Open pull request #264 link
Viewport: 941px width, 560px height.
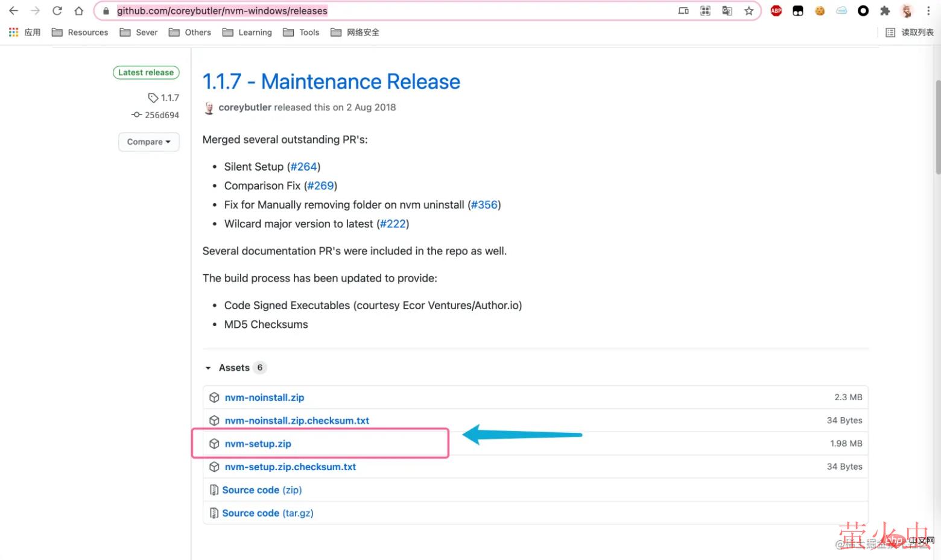pos(303,167)
